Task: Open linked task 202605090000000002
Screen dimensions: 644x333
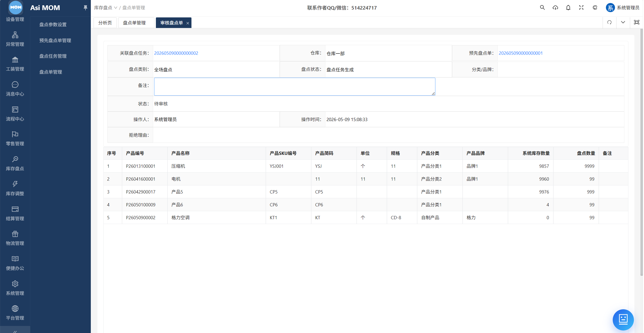Action: pyautogui.click(x=176, y=53)
